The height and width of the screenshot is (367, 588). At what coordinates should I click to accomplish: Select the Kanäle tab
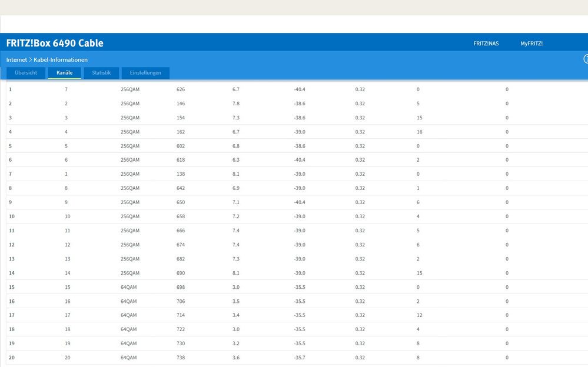[65, 73]
